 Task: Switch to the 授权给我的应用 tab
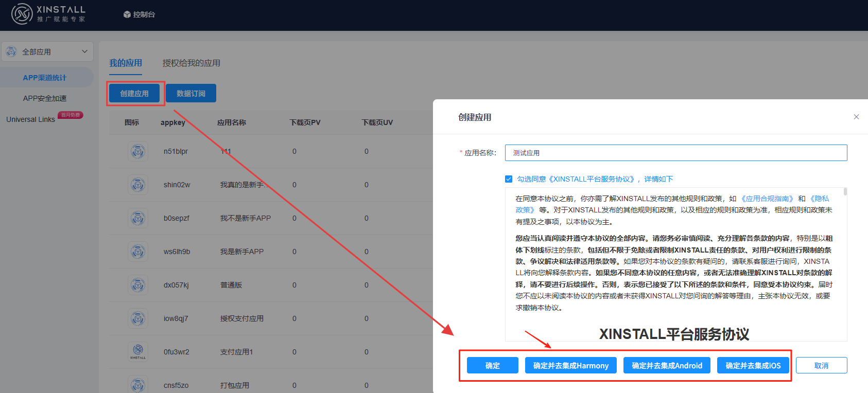(192, 63)
